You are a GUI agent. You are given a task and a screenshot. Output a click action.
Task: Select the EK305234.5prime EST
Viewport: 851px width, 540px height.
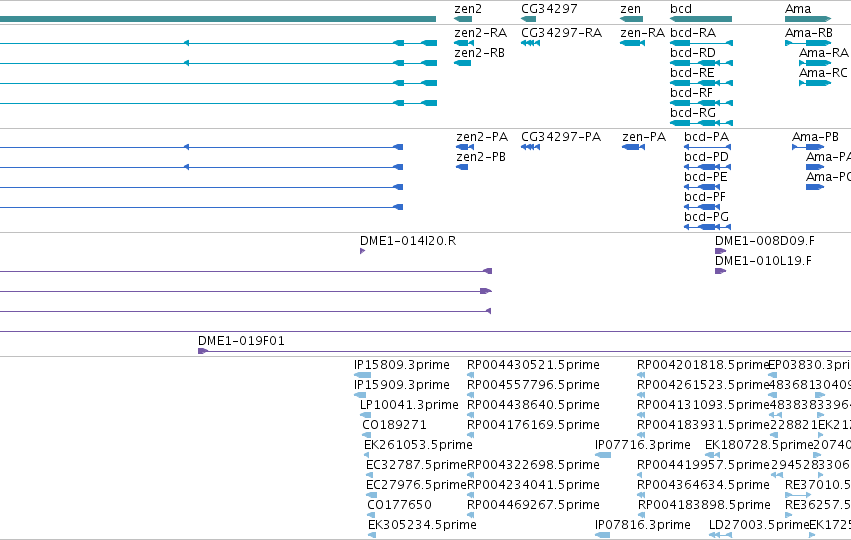(x=372, y=536)
